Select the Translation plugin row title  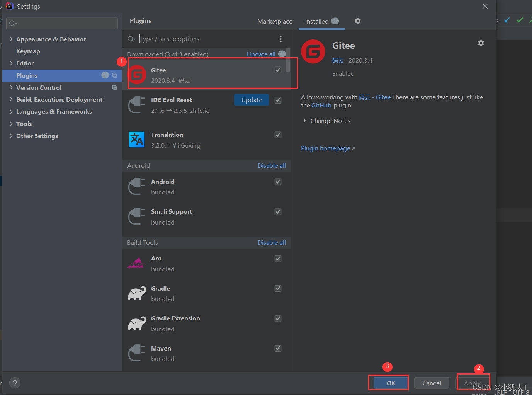(x=167, y=135)
